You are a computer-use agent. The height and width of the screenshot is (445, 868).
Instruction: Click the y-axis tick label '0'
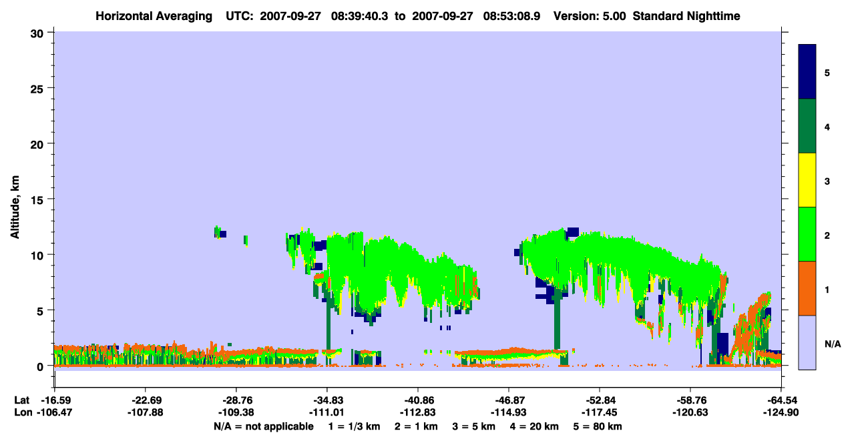pos(42,366)
